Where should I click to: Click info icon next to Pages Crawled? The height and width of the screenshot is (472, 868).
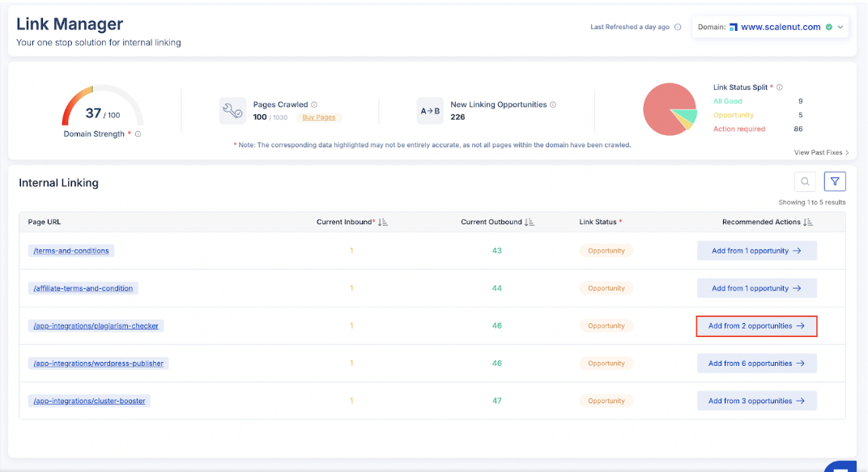tap(314, 104)
